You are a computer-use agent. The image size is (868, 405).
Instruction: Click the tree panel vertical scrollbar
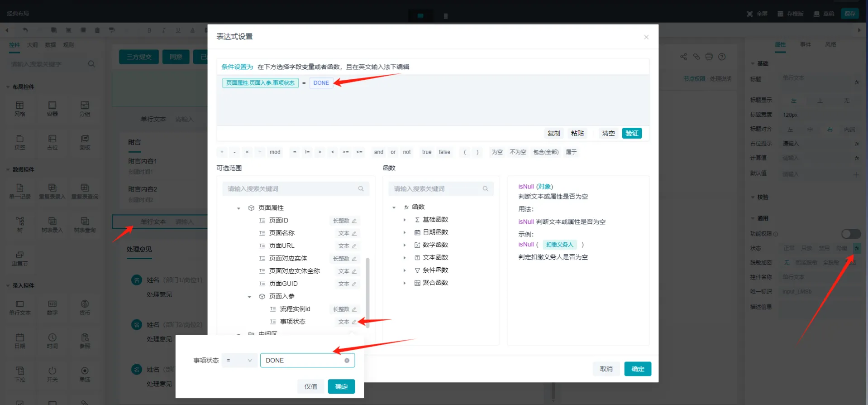[x=367, y=293]
